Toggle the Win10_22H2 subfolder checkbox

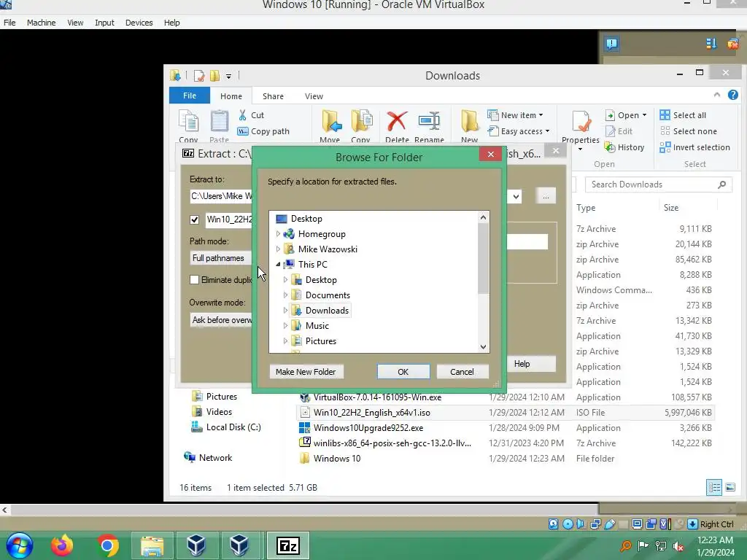point(194,219)
